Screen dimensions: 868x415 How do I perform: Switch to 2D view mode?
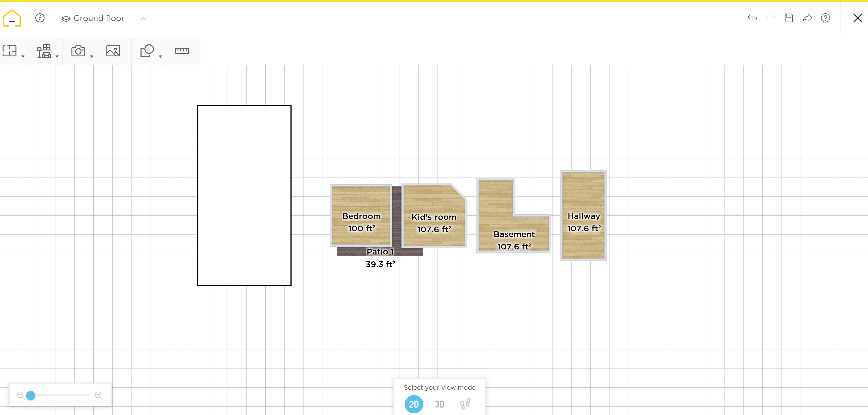click(413, 404)
